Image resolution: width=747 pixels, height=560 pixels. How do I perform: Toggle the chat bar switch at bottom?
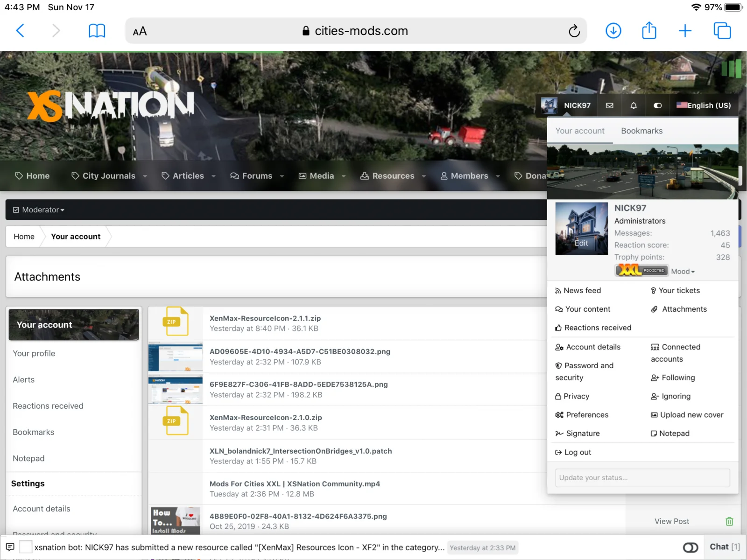tap(691, 547)
